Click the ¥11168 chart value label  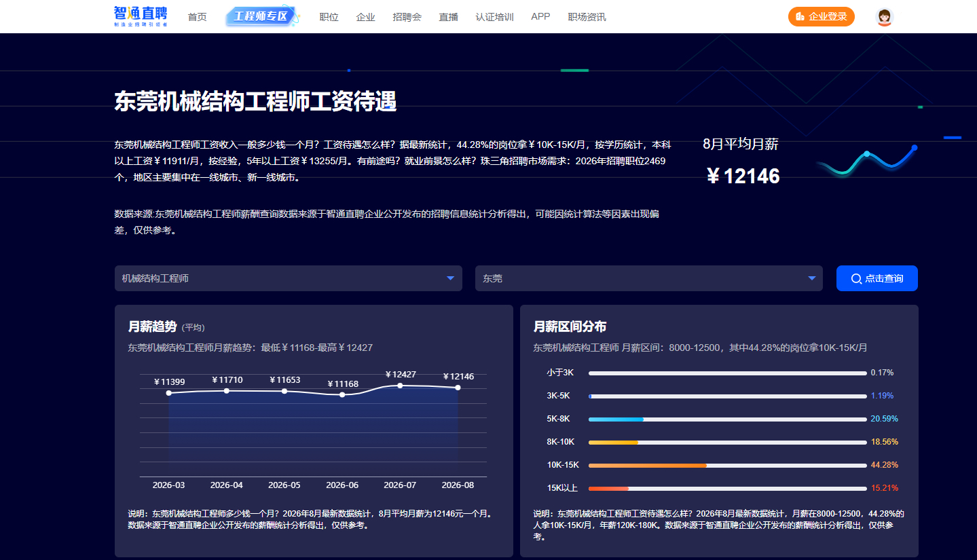coord(343,384)
